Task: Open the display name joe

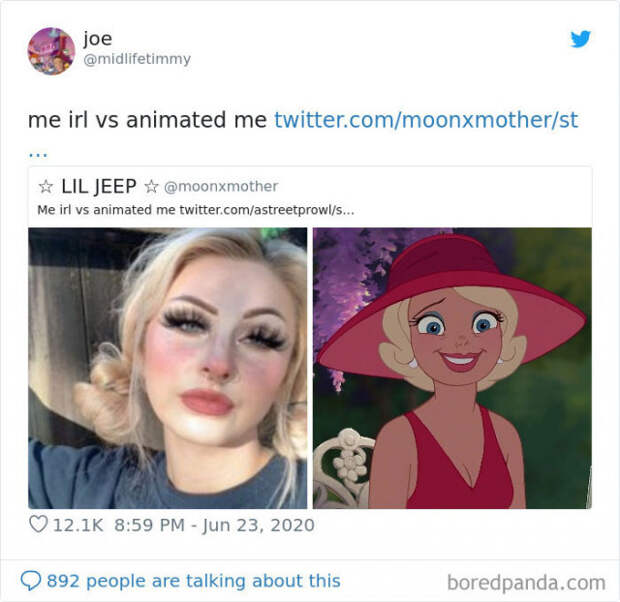Action: tap(98, 39)
